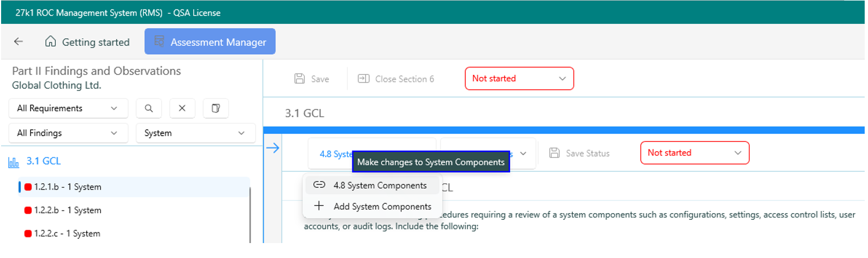This screenshot has width=868, height=258.
Task: Select 4.8 System Components menu item
Action: pos(380,185)
